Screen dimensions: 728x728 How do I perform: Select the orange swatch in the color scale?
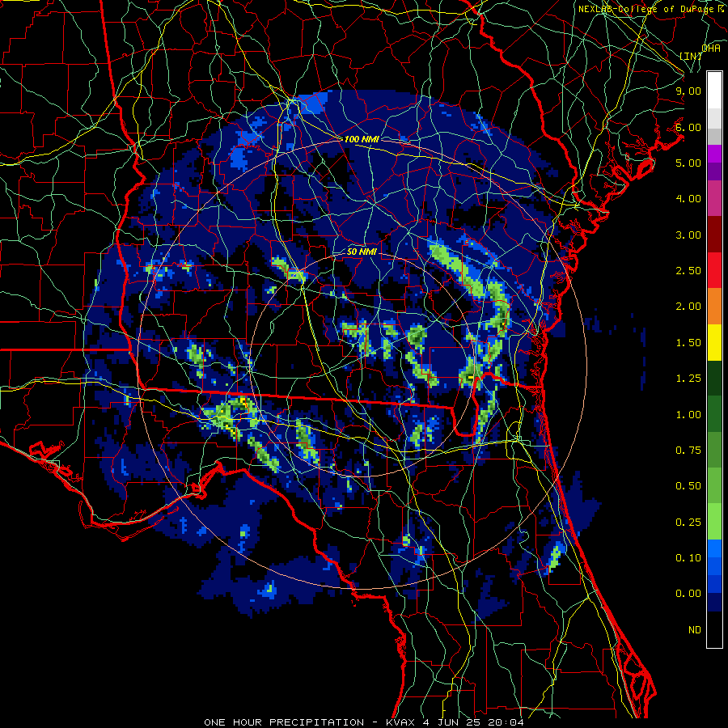(x=714, y=307)
